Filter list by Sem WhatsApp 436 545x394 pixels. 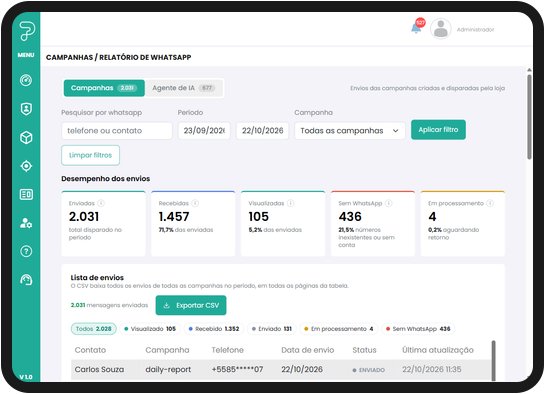tap(418, 329)
